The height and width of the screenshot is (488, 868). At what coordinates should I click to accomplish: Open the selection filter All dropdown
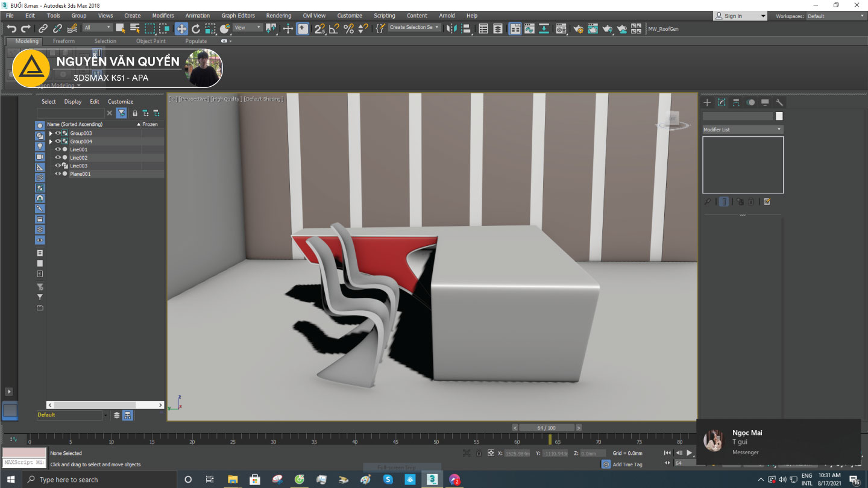pos(98,28)
